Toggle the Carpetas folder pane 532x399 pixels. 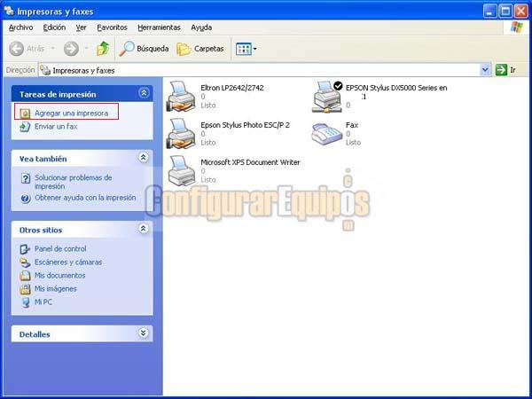(x=200, y=49)
